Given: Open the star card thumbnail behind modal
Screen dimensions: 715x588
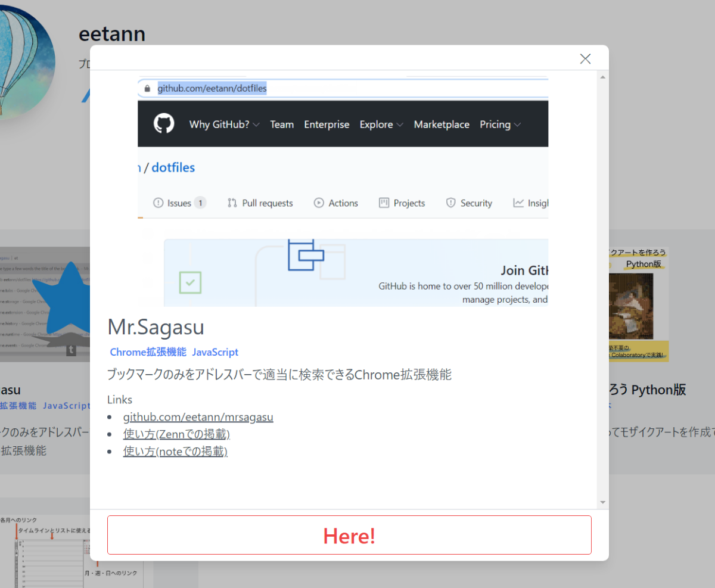Looking at the screenshot, I should point(45,304).
